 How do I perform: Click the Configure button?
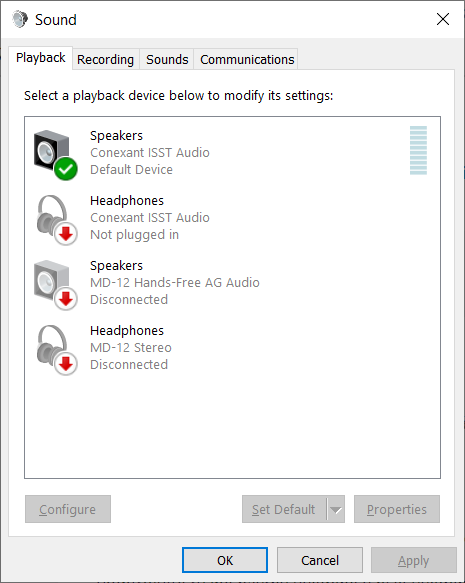tap(68, 509)
